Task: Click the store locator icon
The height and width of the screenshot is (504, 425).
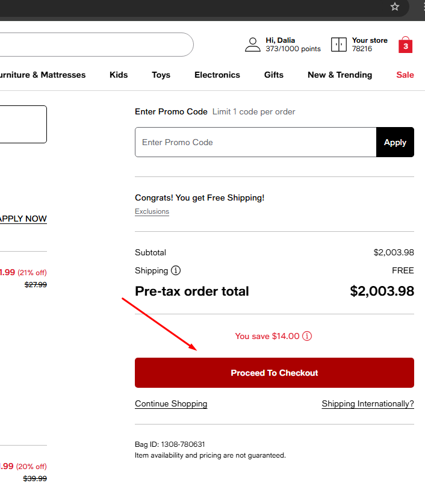Action: 339,45
